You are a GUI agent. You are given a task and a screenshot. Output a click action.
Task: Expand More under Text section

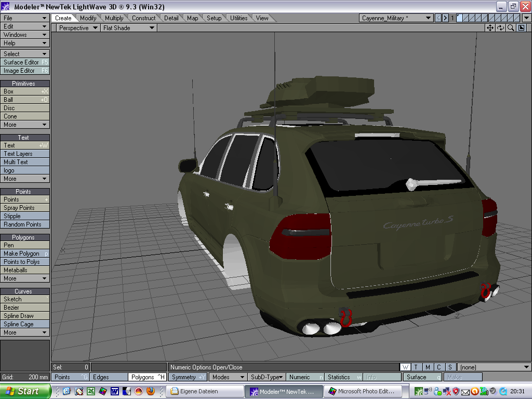pos(25,179)
